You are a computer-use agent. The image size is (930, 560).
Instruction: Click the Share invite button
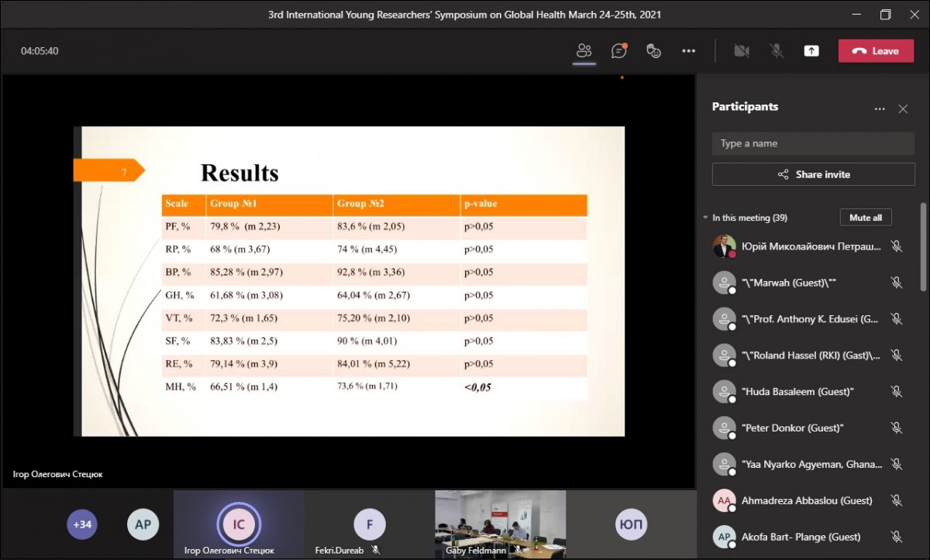coord(813,174)
